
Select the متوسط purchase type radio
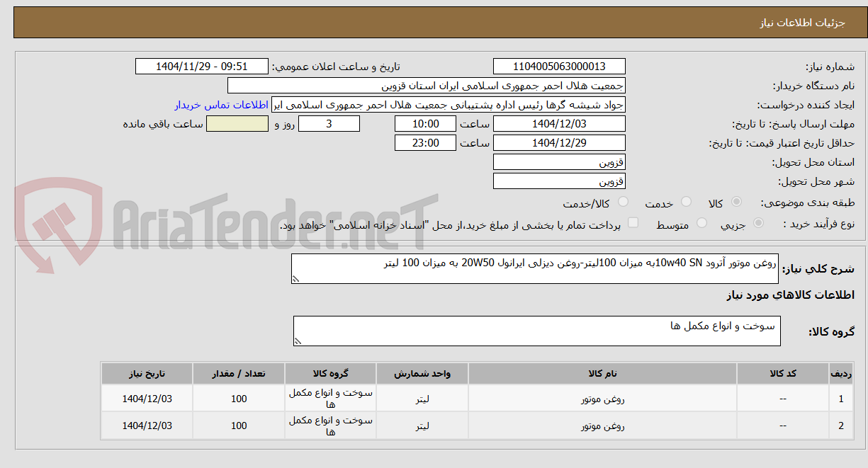(702, 223)
